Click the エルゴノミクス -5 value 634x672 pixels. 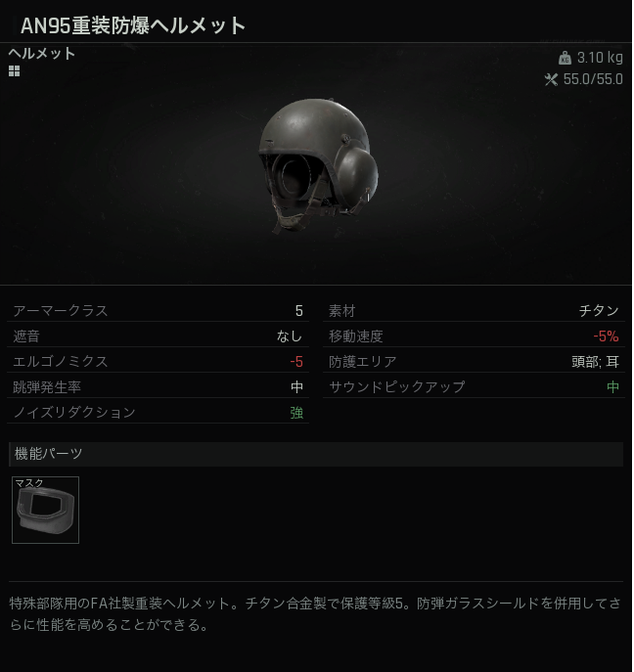[296, 362]
